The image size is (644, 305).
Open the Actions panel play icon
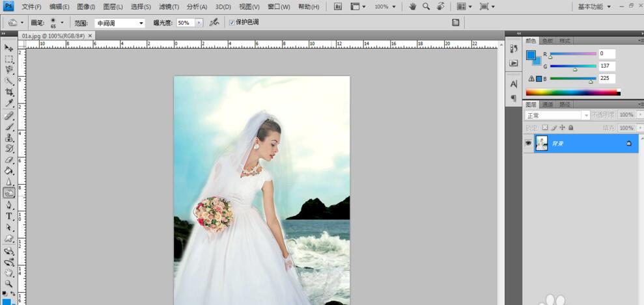coord(514,63)
